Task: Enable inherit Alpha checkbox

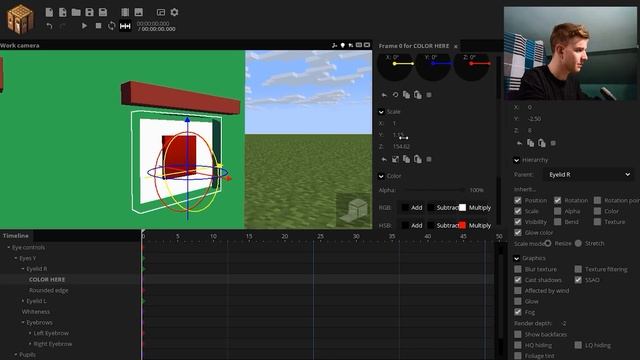Action: (558, 211)
